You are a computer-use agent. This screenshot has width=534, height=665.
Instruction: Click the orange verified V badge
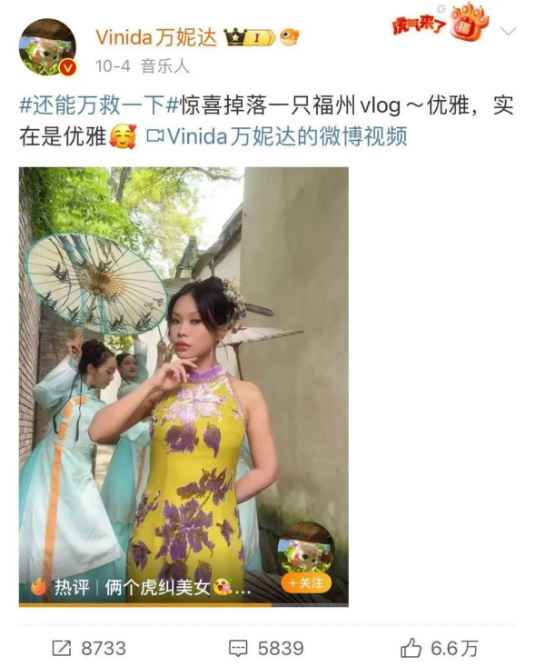(68, 68)
